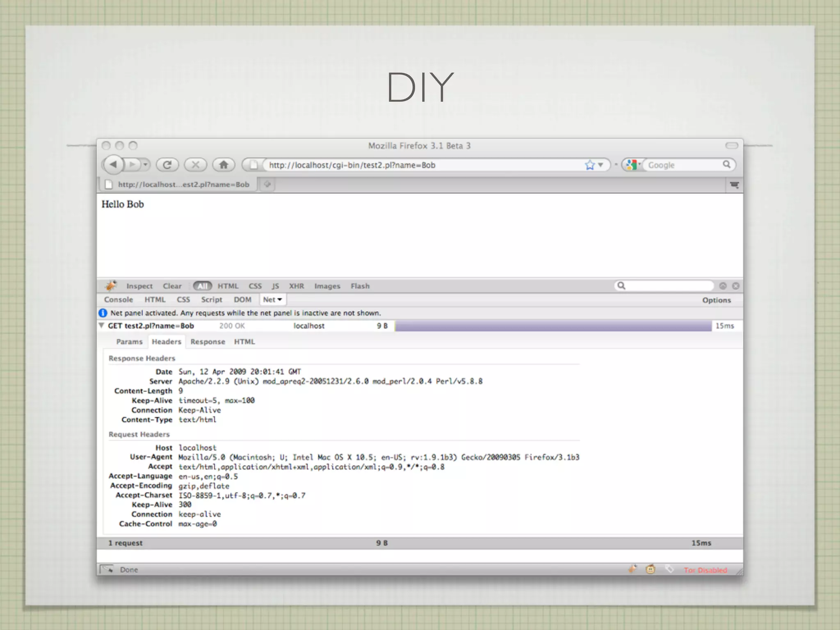Switch to Firebug DOM tab
840x630 pixels.
coord(242,300)
